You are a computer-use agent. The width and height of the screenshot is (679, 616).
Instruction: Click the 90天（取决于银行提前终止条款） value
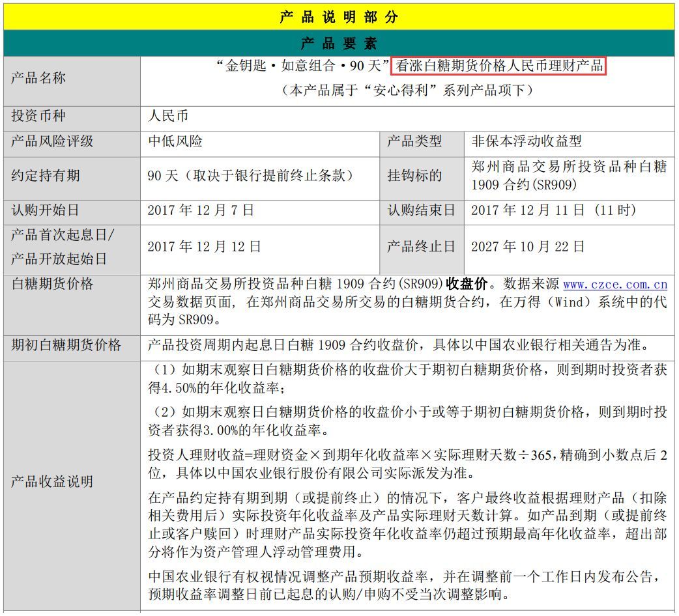252,175
